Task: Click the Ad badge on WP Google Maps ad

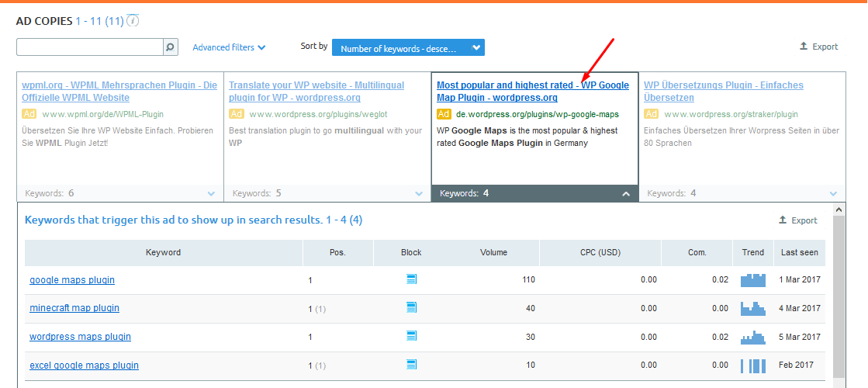Action: tap(444, 114)
